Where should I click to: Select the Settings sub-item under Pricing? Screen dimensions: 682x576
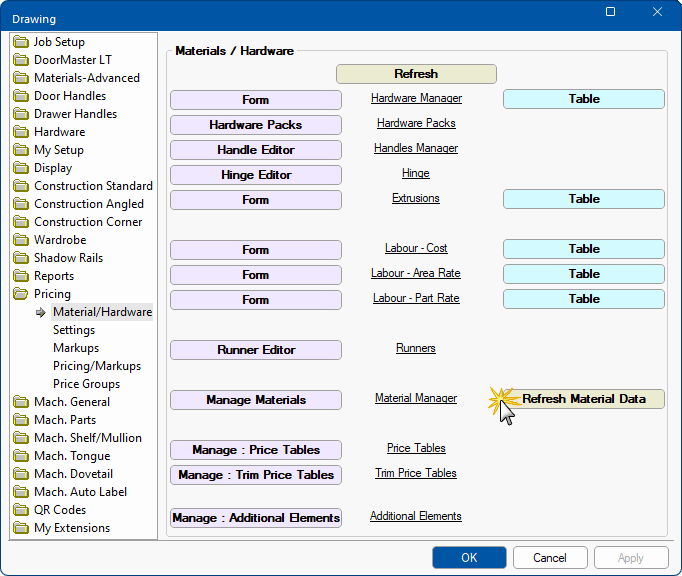point(74,330)
